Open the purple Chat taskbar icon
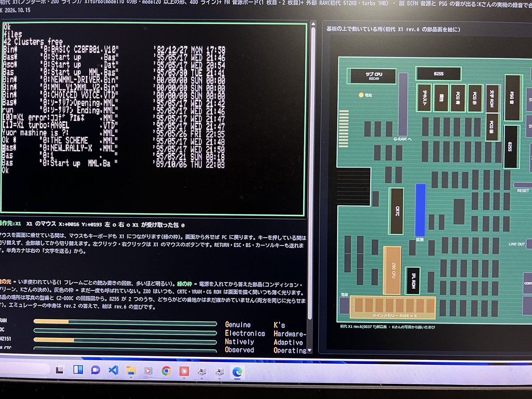This screenshot has width=532, height=399. click(x=95, y=370)
